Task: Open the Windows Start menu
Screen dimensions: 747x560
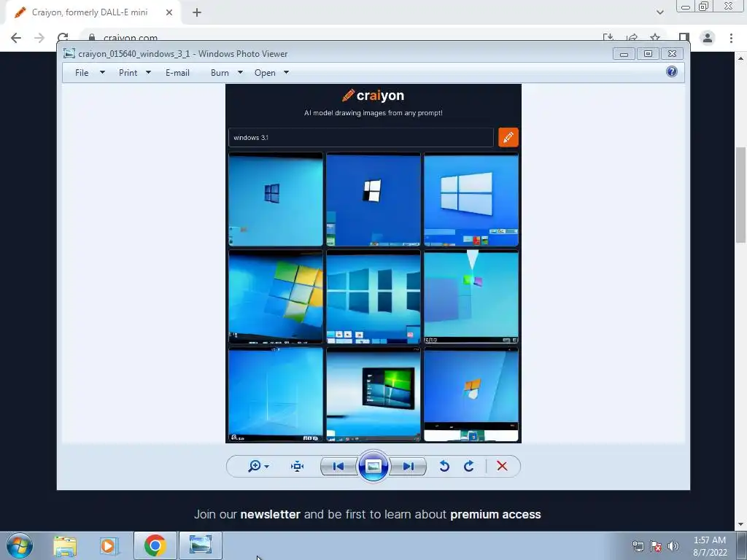Action: [x=20, y=545]
